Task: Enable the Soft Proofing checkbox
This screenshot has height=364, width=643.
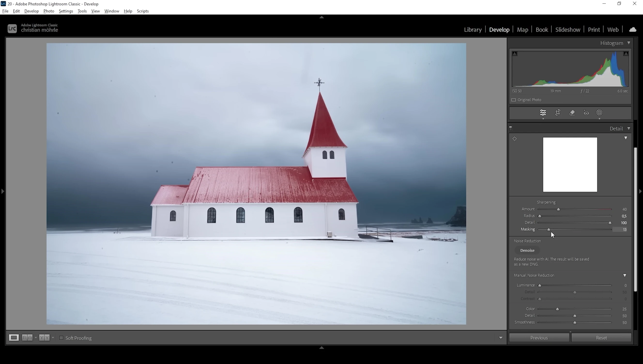Action: pyautogui.click(x=61, y=338)
